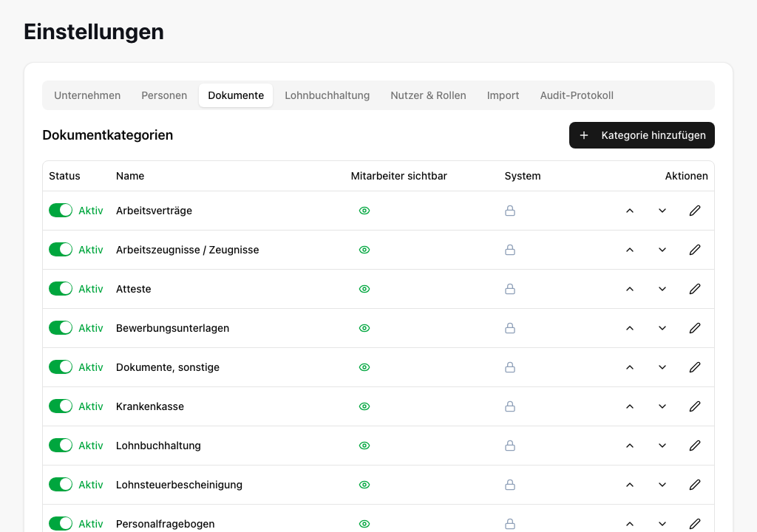Click down chevron in Dokumente, sonstige row
Image resolution: width=757 pixels, height=532 pixels.
(x=662, y=367)
